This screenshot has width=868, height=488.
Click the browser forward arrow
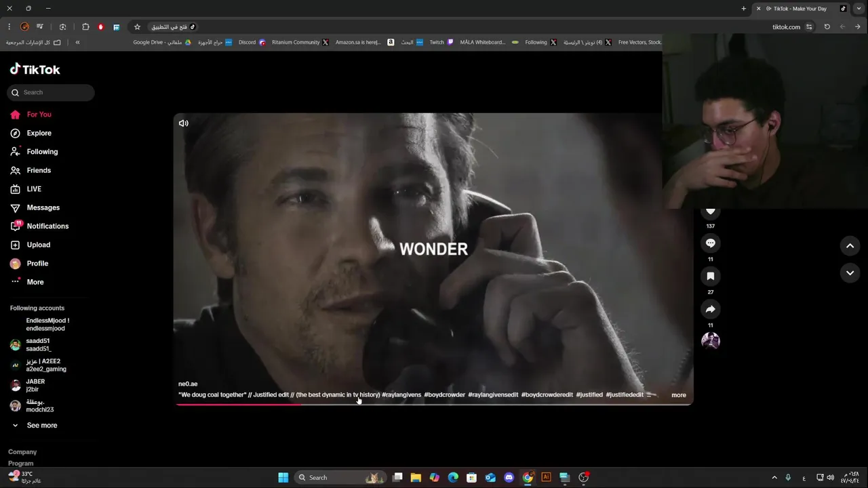click(858, 26)
